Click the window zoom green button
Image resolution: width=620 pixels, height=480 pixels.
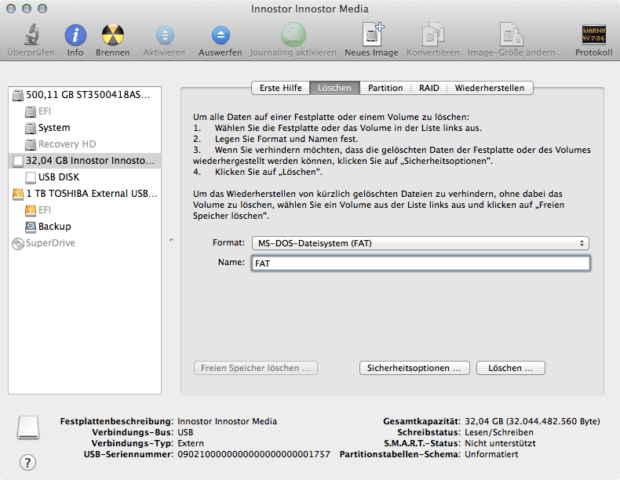point(42,8)
